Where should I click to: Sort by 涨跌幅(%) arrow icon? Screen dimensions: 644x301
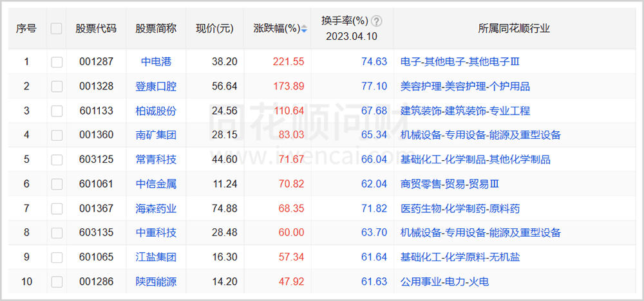[x=304, y=29]
